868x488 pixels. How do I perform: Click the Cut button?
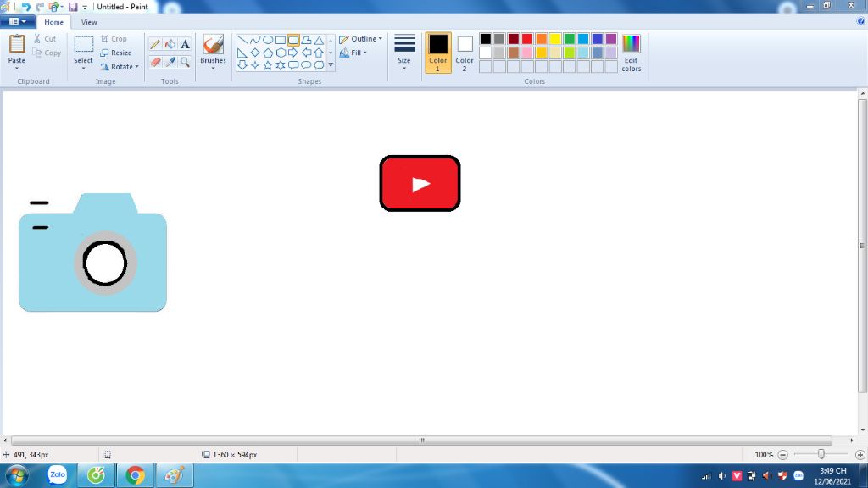(x=45, y=39)
